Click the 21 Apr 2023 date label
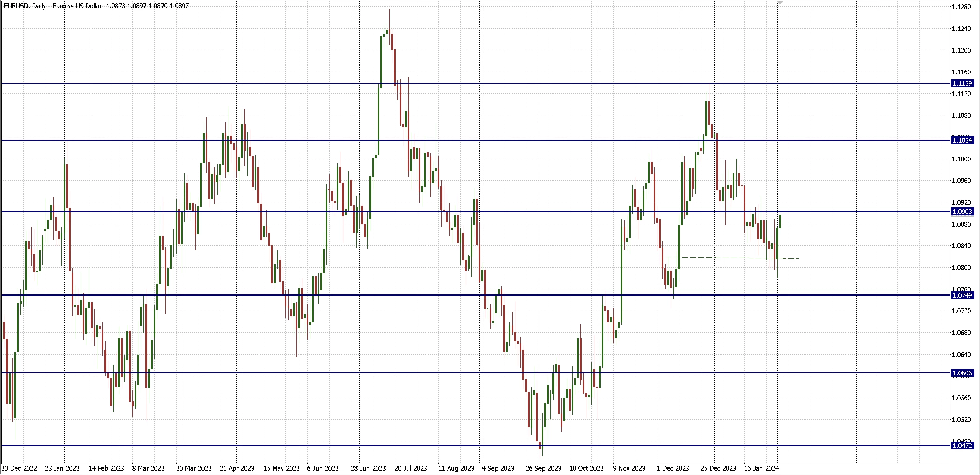This screenshot has height=475, width=980. [x=237, y=469]
